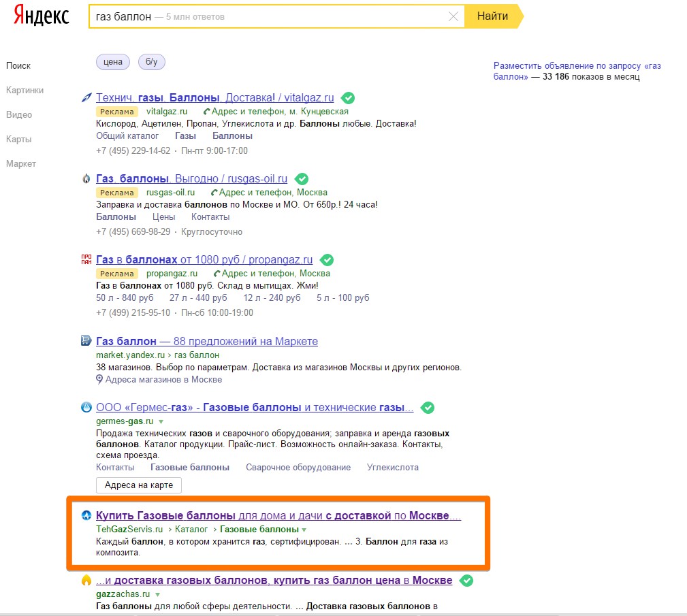Open the 50 л - 840 руб link
The width and height of the screenshot is (687, 616).
(125, 298)
